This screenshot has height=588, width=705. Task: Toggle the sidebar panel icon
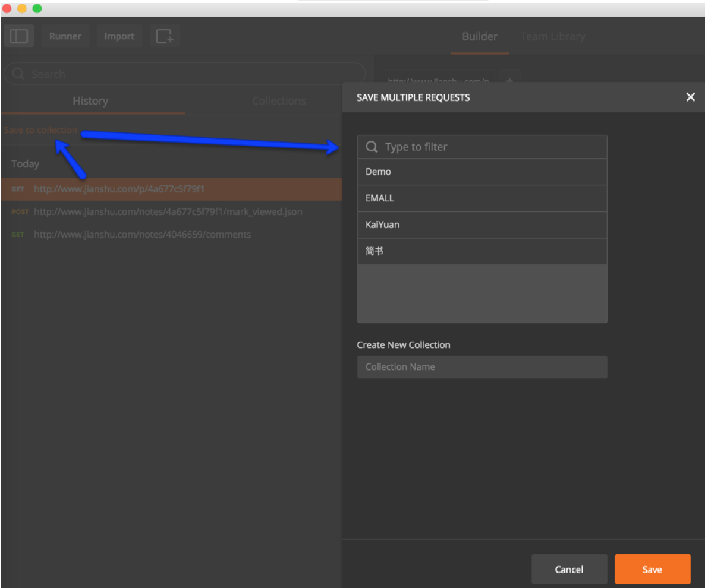click(x=19, y=36)
